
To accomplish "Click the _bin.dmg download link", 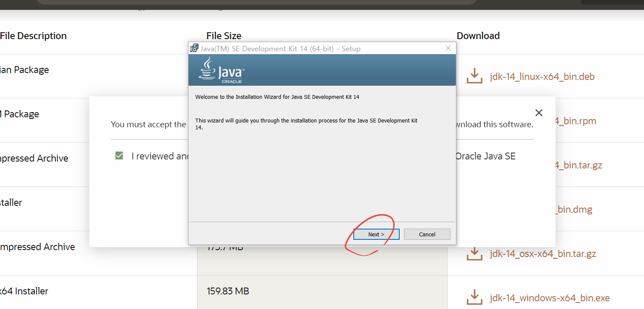I will (x=574, y=210).
